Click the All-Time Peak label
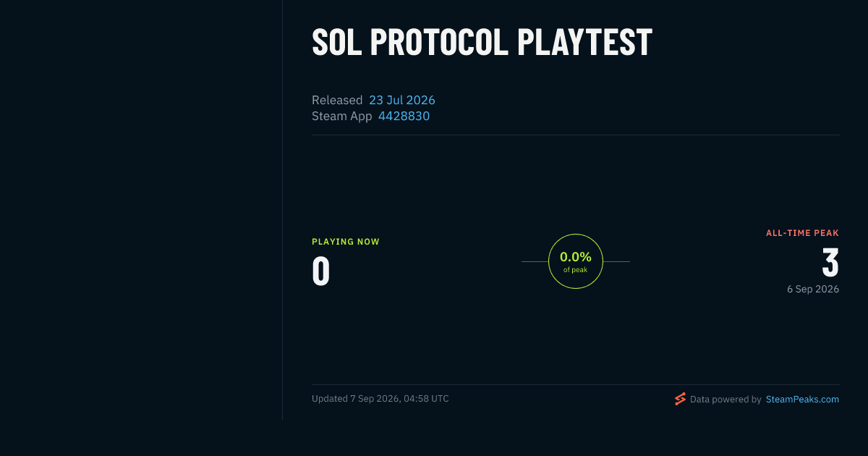This screenshot has width=868, height=456. 802,233
